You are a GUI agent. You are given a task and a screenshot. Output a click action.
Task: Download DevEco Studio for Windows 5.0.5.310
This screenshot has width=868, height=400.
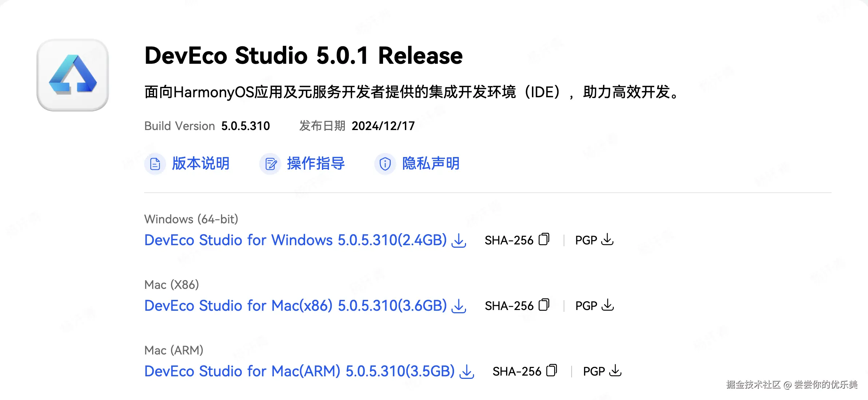[295, 240]
